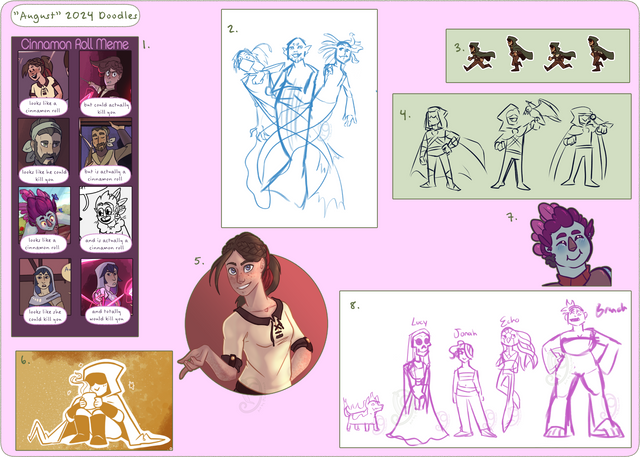Screen dimensions: 640x457
Task: Select the waving bearded man panel
Action: 105,144
